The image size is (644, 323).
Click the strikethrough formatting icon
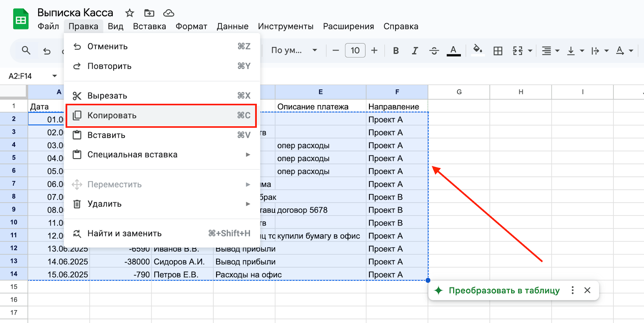coord(434,51)
